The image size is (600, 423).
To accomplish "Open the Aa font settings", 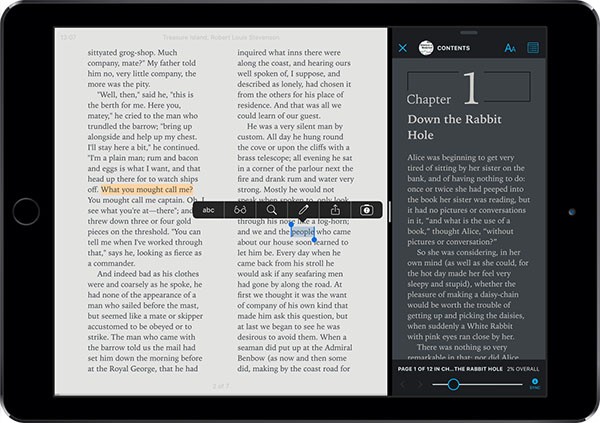I will tap(510, 48).
